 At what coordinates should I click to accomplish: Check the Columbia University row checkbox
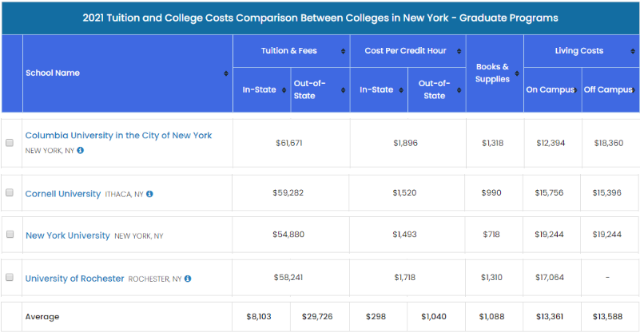click(10, 143)
